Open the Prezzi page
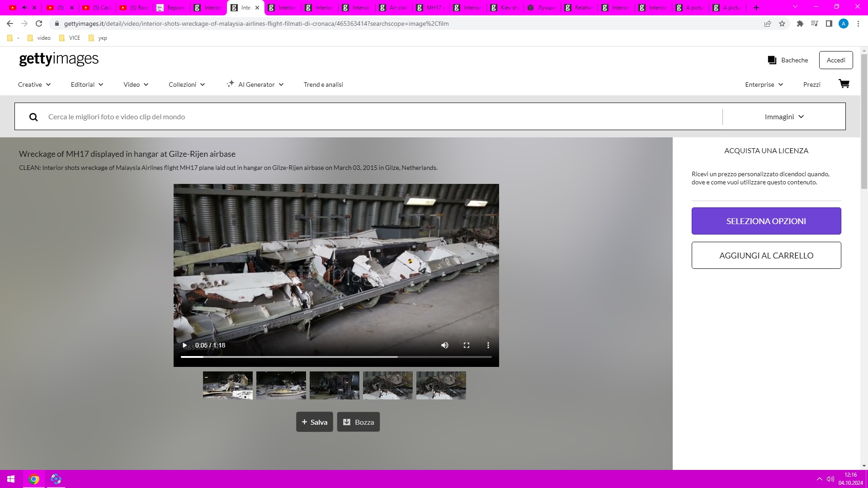Image resolution: width=868 pixels, height=488 pixels. coord(811,84)
